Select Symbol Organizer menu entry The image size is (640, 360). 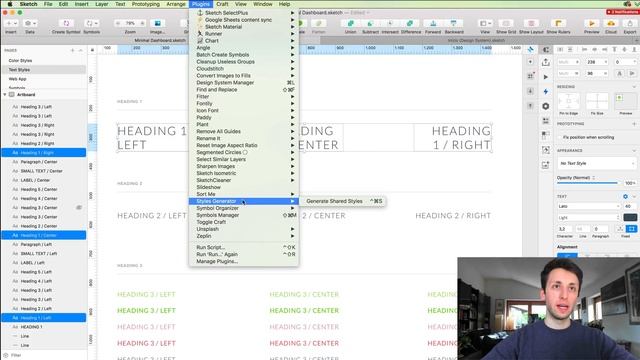(244, 208)
